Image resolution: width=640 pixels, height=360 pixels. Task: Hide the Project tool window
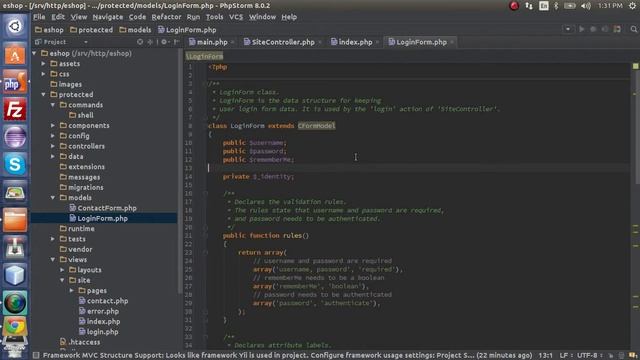pyautogui.click(x=176, y=42)
